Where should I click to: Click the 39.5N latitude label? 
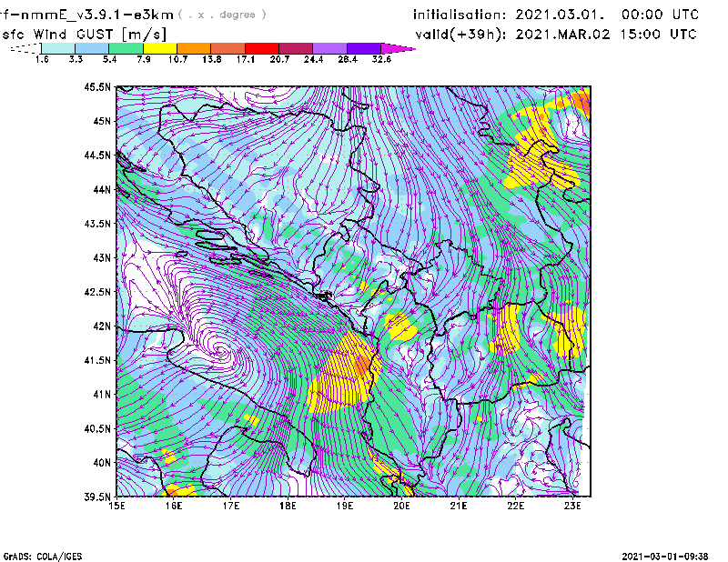97,497
